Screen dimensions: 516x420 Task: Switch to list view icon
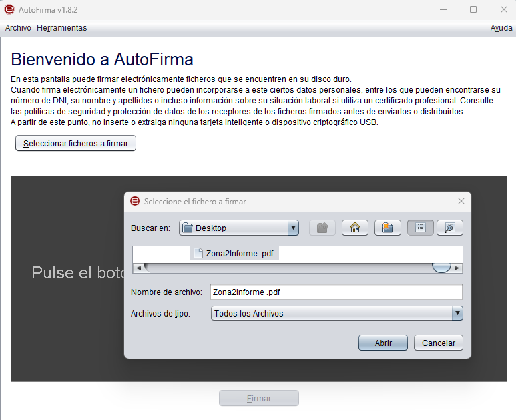(x=421, y=228)
